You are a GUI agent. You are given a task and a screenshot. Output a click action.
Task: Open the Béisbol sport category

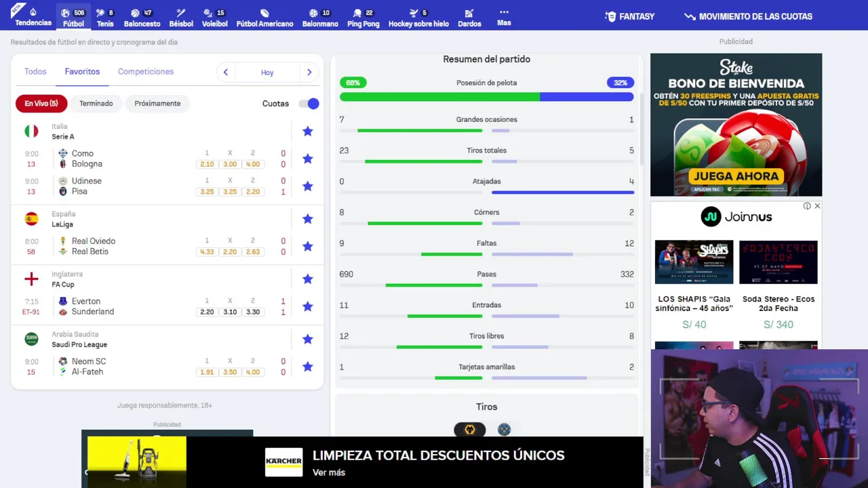(181, 18)
